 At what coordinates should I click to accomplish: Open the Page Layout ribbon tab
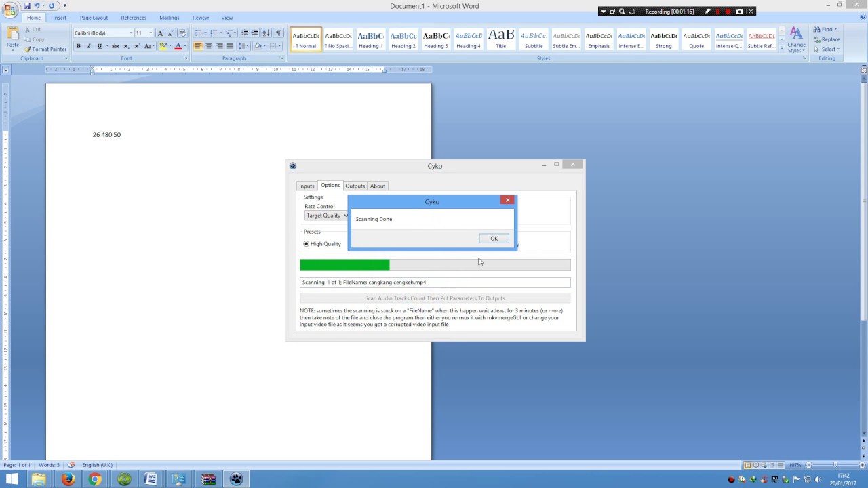[94, 18]
